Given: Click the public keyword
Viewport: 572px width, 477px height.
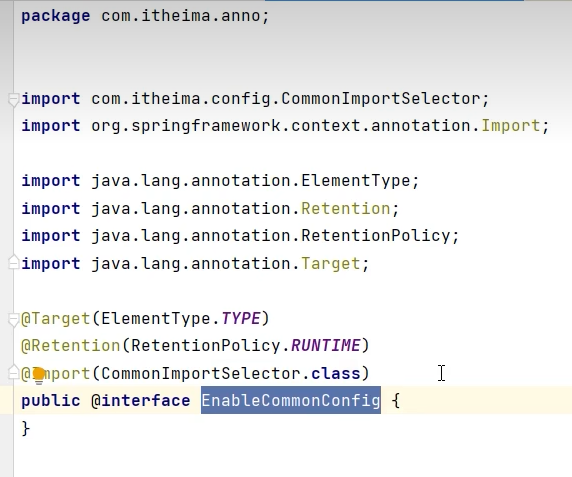Looking at the screenshot, I should coord(51,401).
